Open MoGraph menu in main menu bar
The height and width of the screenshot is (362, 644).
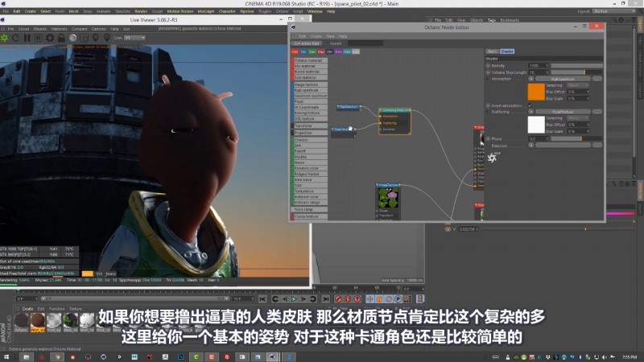click(x=206, y=11)
